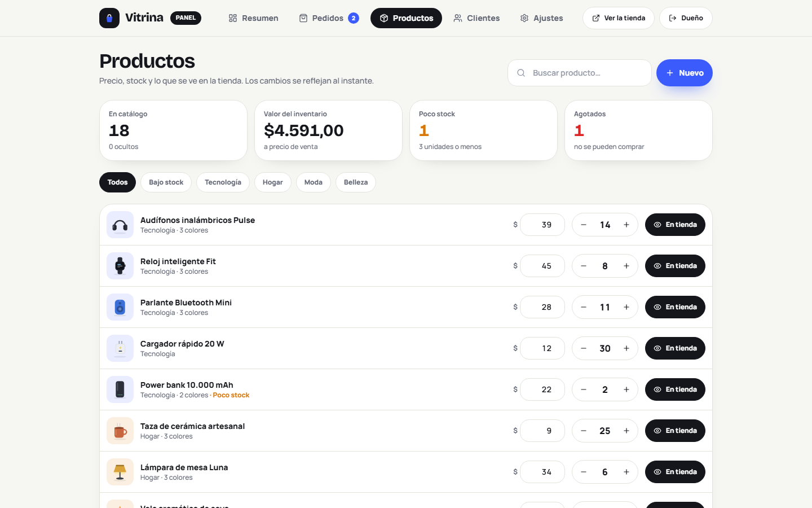Image resolution: width=812 pixels, height=508 pixels.
Task: Decrease stock for Audífonos inalámbricos Pulse
Action: [584, 225]
